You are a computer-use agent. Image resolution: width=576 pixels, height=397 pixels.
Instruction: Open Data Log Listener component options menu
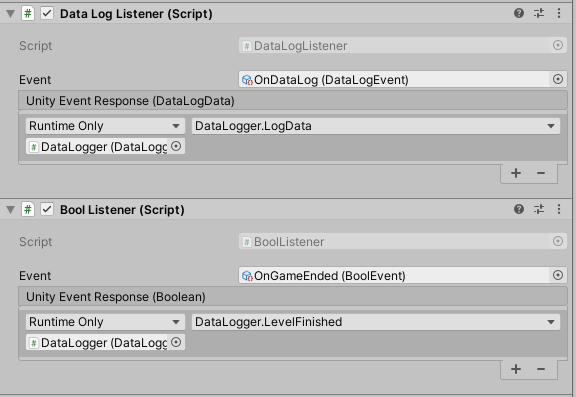[x=559, y=14]
